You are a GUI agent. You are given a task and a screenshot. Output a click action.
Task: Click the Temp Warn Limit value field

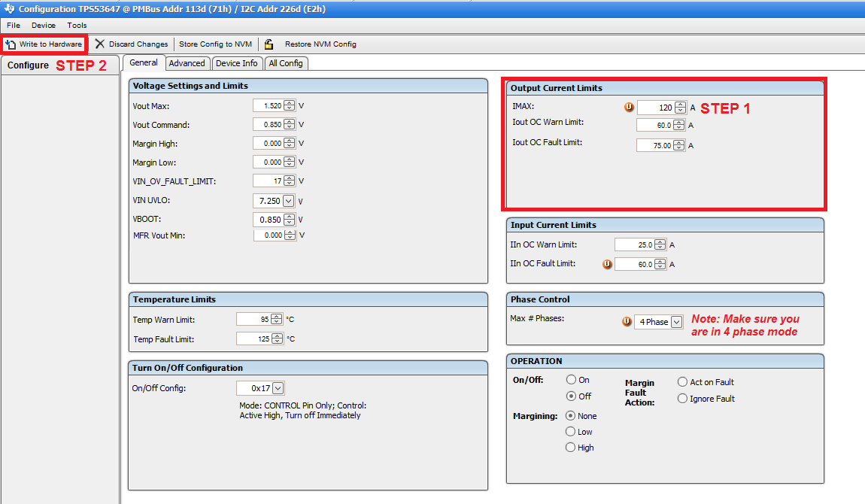pos(253,319)
